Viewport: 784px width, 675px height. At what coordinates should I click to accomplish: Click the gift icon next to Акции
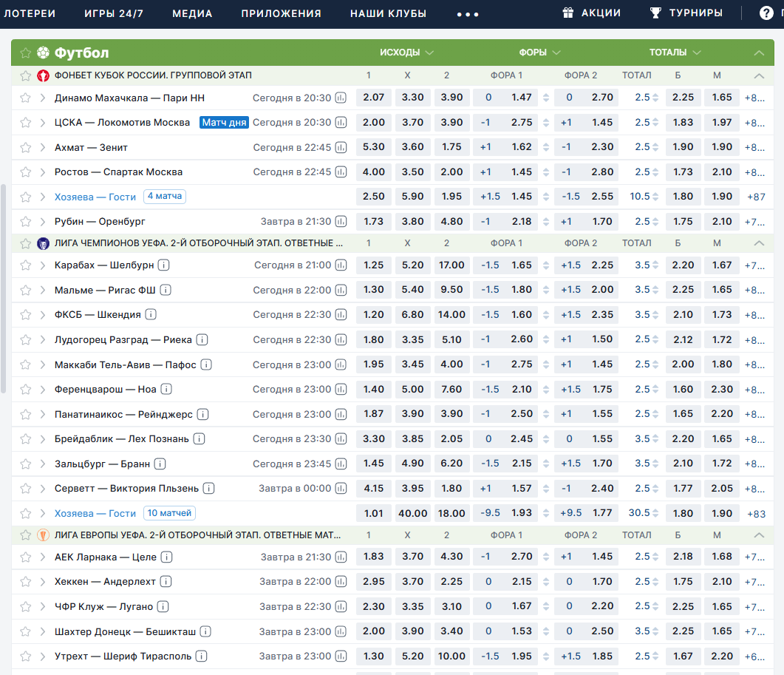click(x=568, y=13)
